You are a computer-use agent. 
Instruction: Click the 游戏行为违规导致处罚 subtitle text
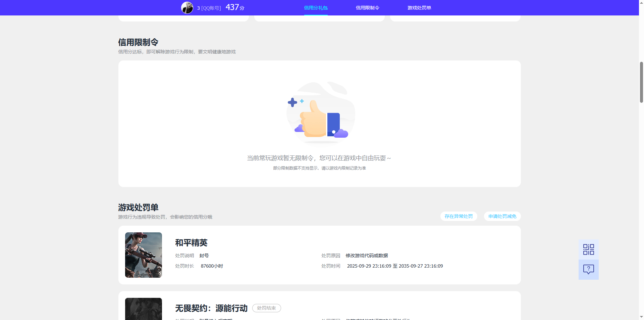click(x=165, y=217)
